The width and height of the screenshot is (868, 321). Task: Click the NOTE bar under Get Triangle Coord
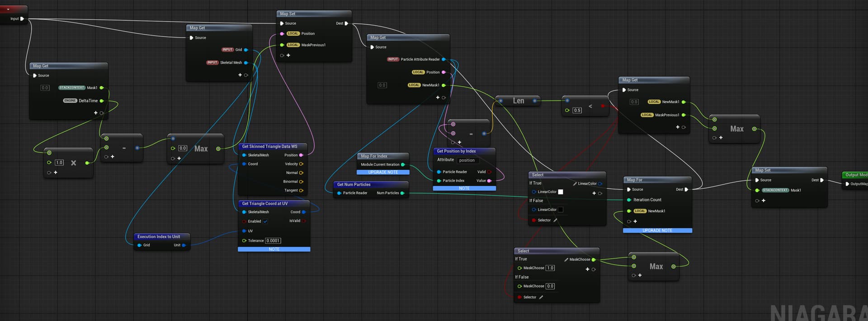pos(274,249)
